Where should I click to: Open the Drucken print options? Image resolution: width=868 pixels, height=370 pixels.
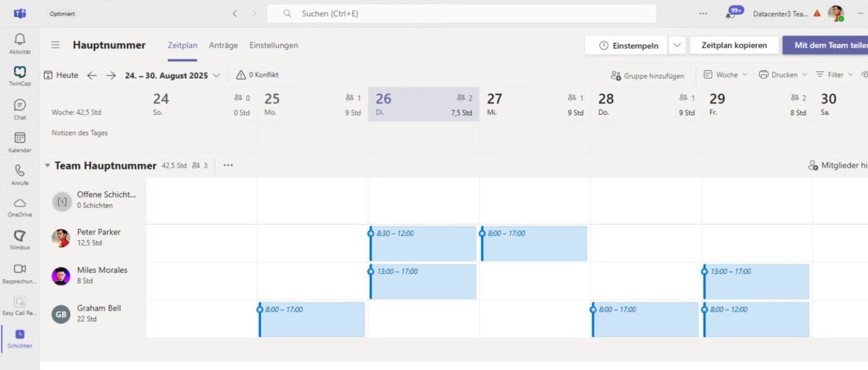[x=782, y=74]
